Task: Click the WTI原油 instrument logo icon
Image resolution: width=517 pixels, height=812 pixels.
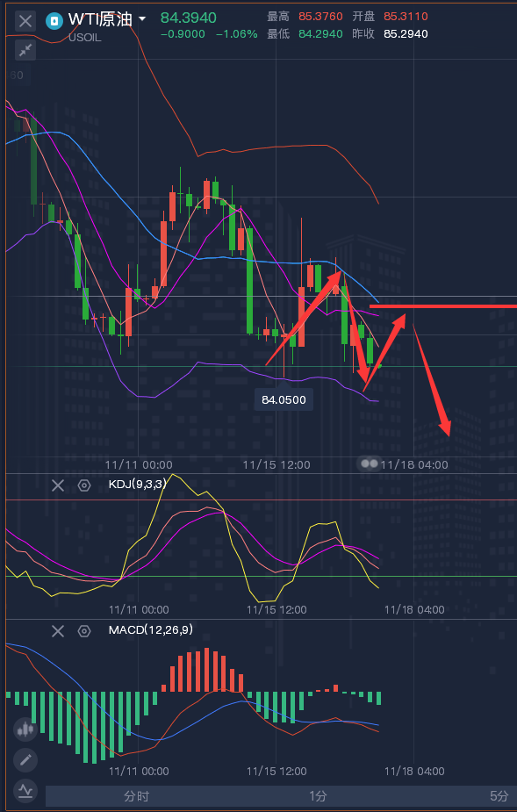Action: click(x=54, y=21)
